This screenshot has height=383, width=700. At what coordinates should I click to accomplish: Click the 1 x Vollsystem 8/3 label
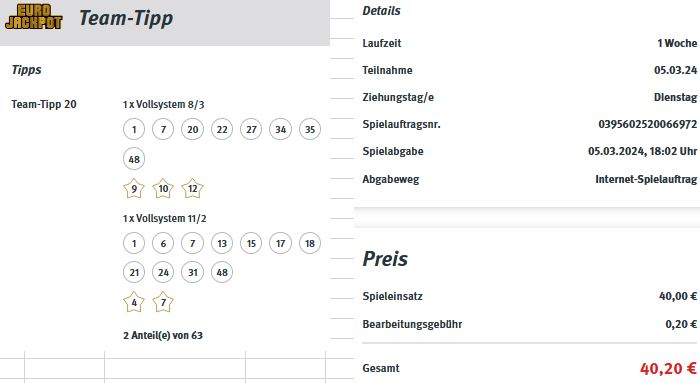pos(163,104)
